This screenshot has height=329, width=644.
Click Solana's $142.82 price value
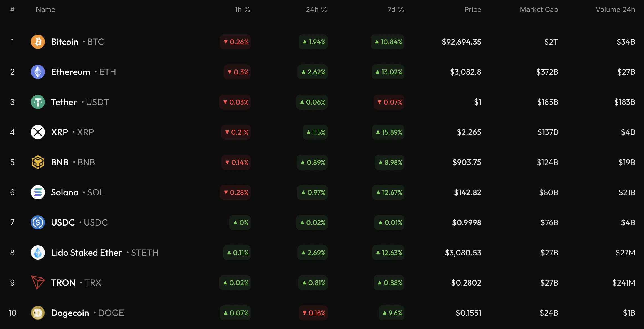[x=467, y=192]
